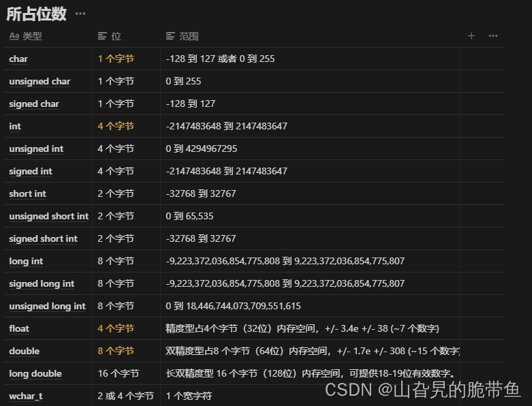532x406 pixels.
Task: Open the unsigned long int row
Action: [x=48, y=307]
